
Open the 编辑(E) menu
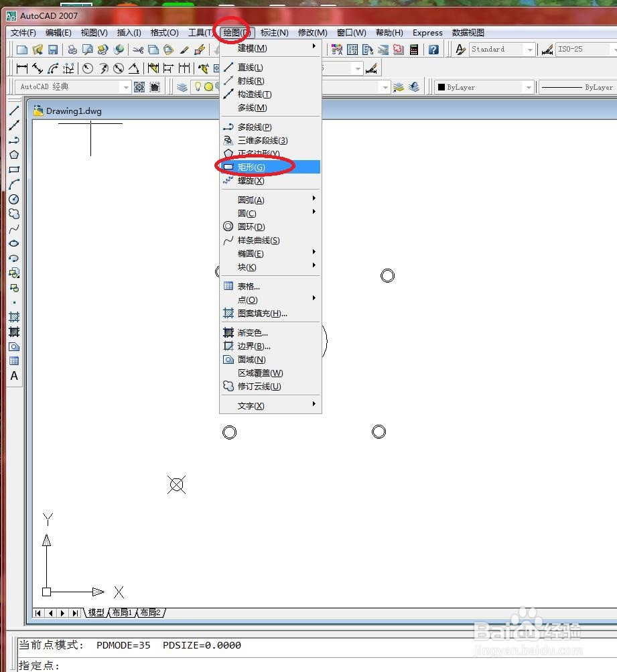[58, 33]
